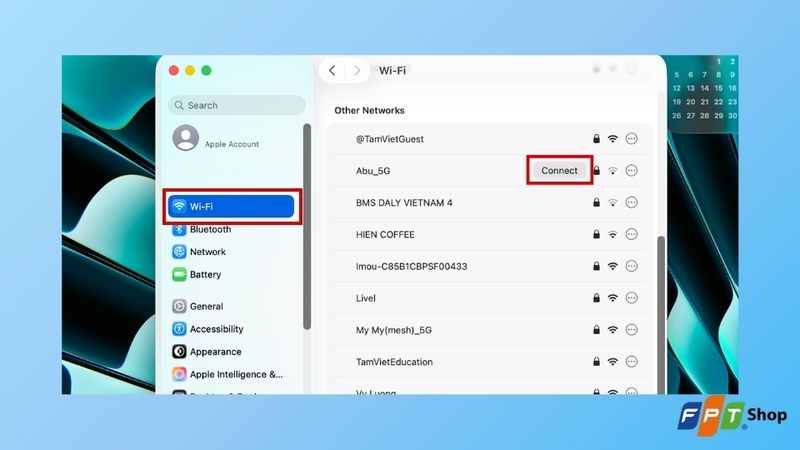Click date 28 in calendar widget
This screenshot has height=450, width=800.
pos(705,116)
